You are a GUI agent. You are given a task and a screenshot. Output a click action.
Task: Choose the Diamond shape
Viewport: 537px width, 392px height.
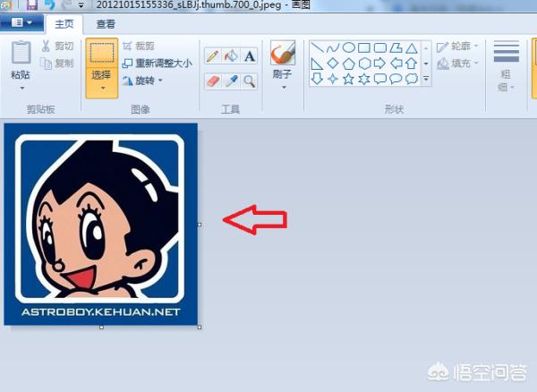coord(333,64)
